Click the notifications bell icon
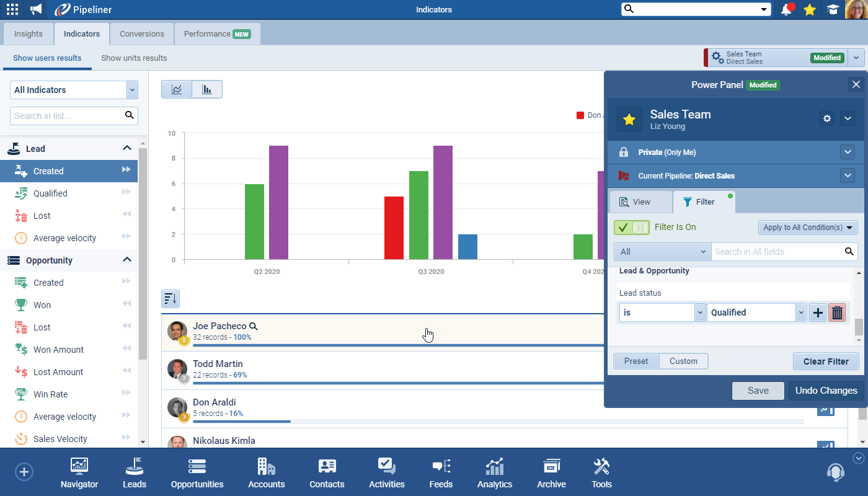The height and width of the screenshot is (496, 868). click(787, 9)
